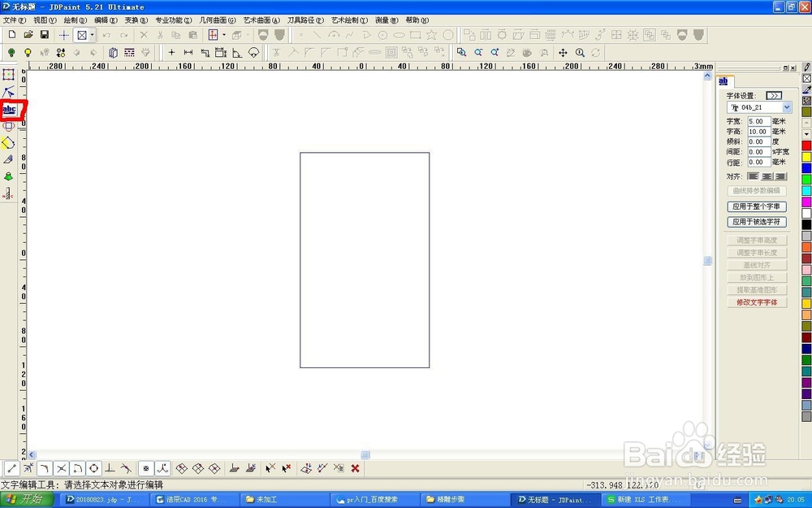This screenshot has width=812, height=508.
Task: Click the pan view four-arrow icon
Action: pos(563,52)
